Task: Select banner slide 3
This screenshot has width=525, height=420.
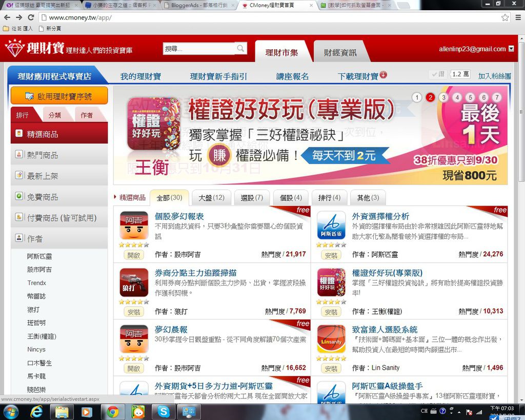Action: 443,97
